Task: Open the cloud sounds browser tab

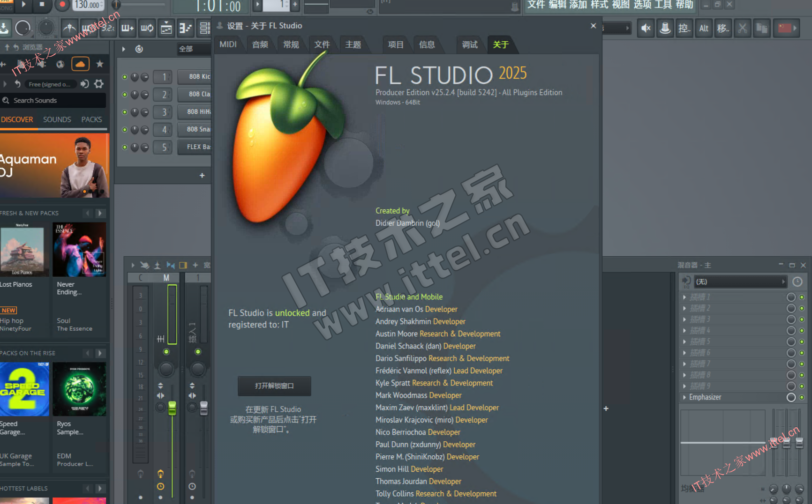Action: 80,64
